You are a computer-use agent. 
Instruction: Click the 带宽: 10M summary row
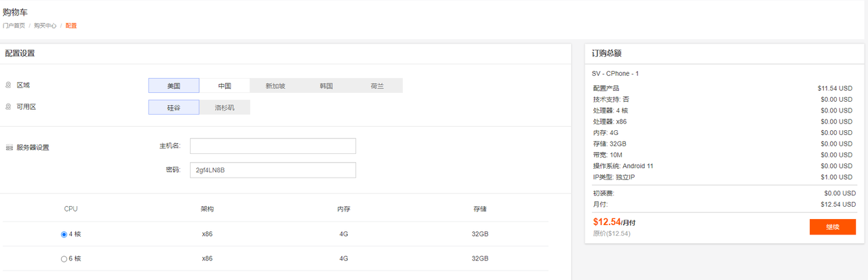(722, 155)
